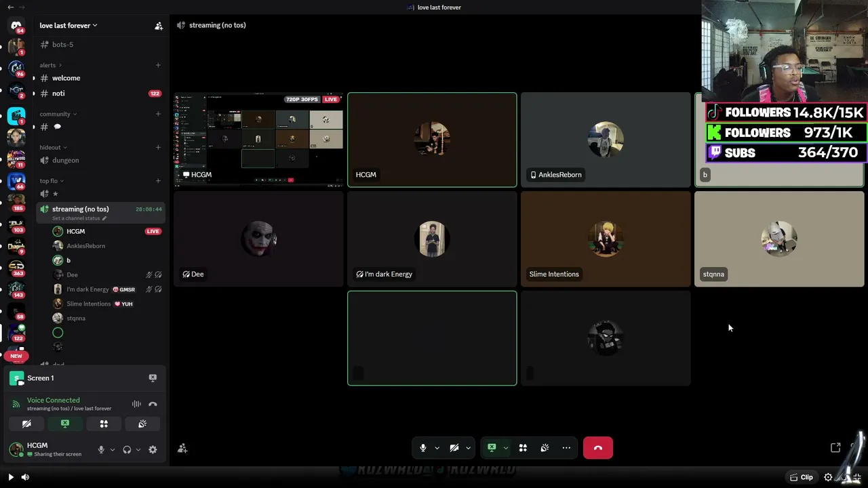
Task: Collapse the community category
Action: 58,114
